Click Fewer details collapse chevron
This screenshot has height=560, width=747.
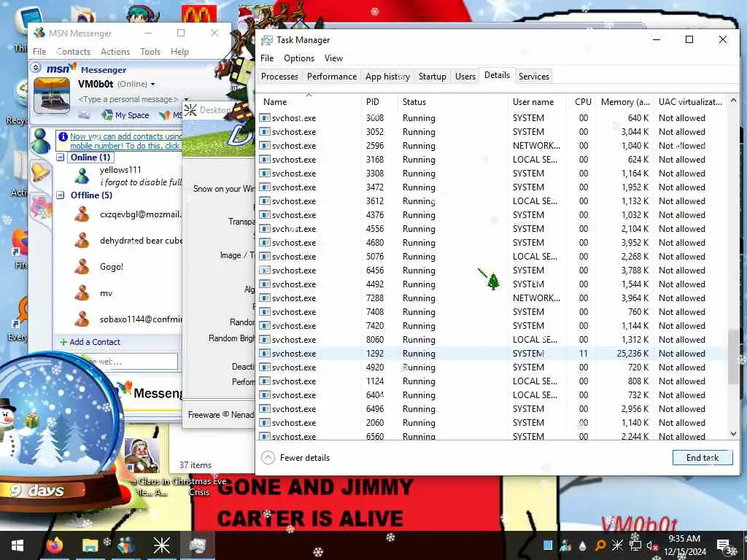(268, 458)
